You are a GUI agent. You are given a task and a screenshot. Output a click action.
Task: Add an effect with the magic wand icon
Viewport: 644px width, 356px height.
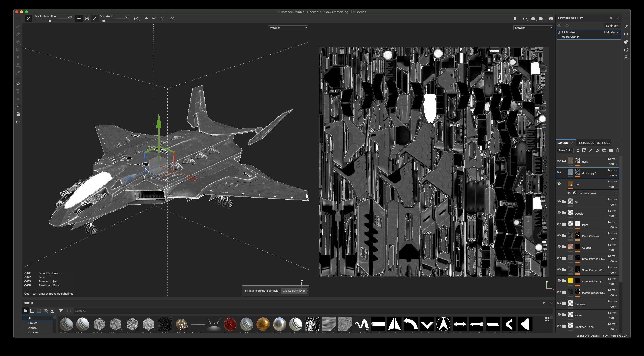pos(577,150)
